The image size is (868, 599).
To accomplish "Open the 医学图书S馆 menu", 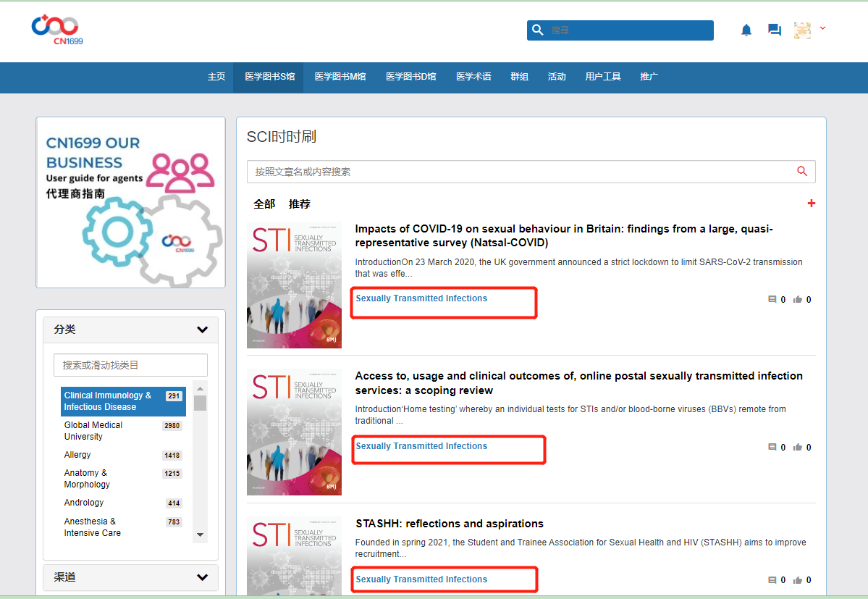I will (269, 77).
